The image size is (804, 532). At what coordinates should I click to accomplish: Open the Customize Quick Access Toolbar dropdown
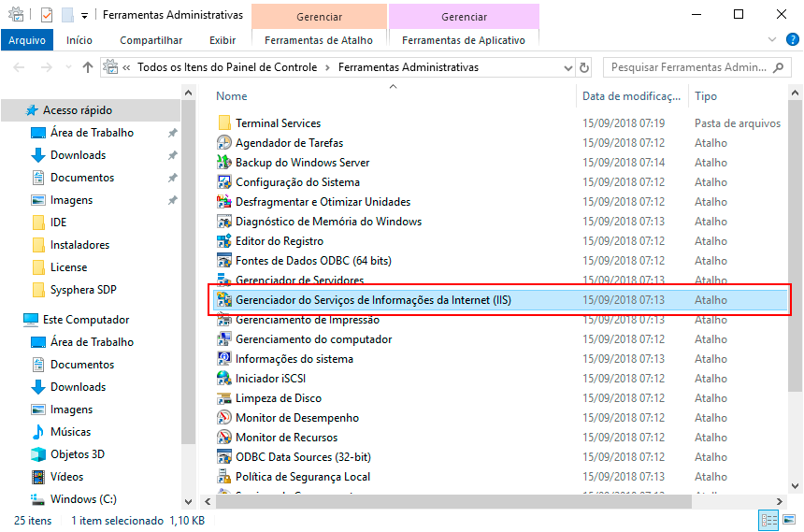(x=84, y=16)
